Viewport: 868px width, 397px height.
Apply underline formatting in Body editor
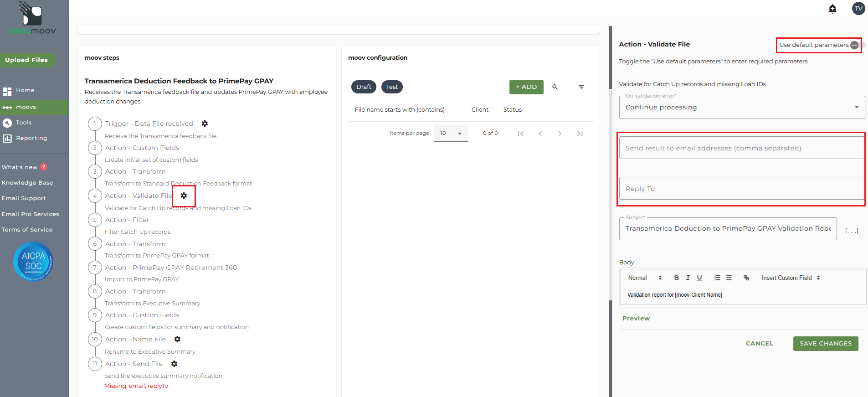click(x=699, y=278)
